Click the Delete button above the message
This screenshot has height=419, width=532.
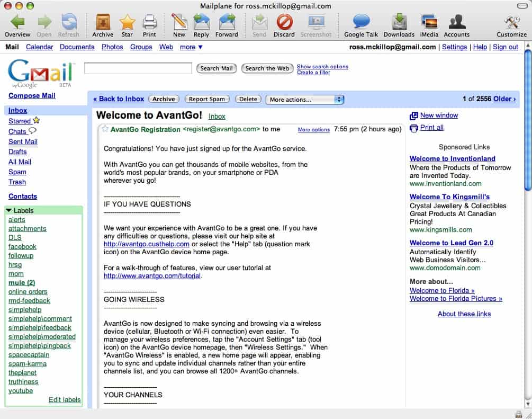pos(248,99)
